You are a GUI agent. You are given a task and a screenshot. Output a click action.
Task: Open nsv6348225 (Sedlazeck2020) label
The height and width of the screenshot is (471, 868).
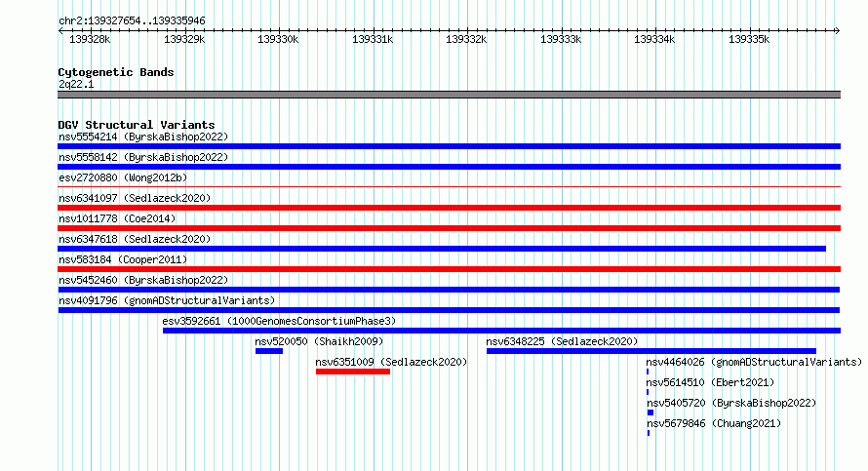(562, 341)
